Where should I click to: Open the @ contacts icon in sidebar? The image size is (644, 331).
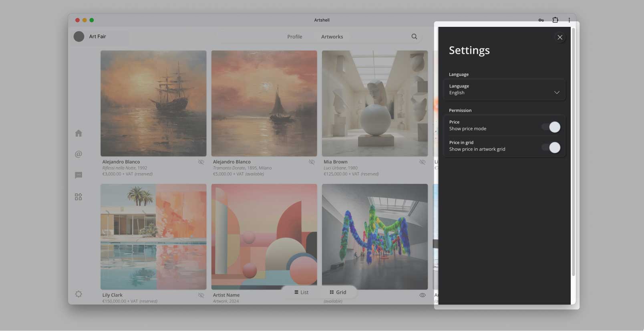[78, 154]
